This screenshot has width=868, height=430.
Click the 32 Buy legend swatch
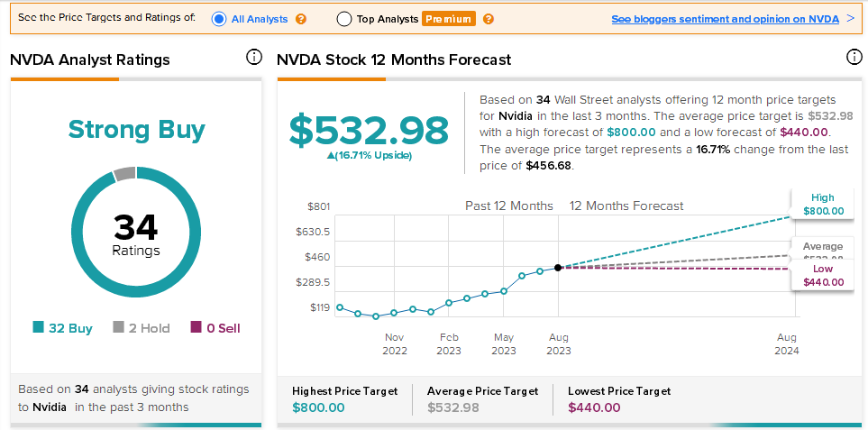pos(39,328)
